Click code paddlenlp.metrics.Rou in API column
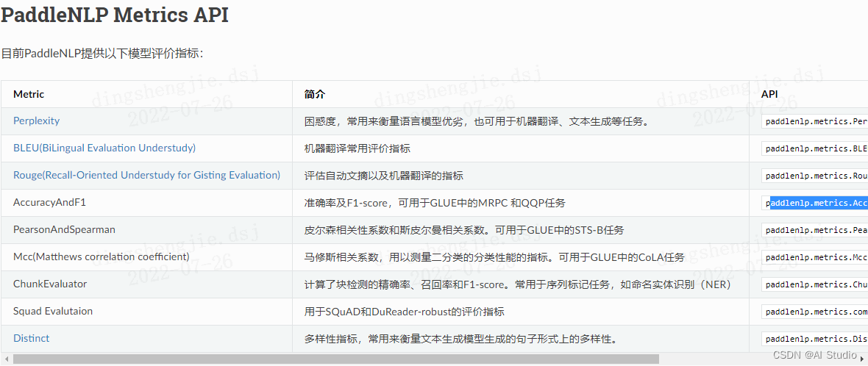 coord(815,176)
